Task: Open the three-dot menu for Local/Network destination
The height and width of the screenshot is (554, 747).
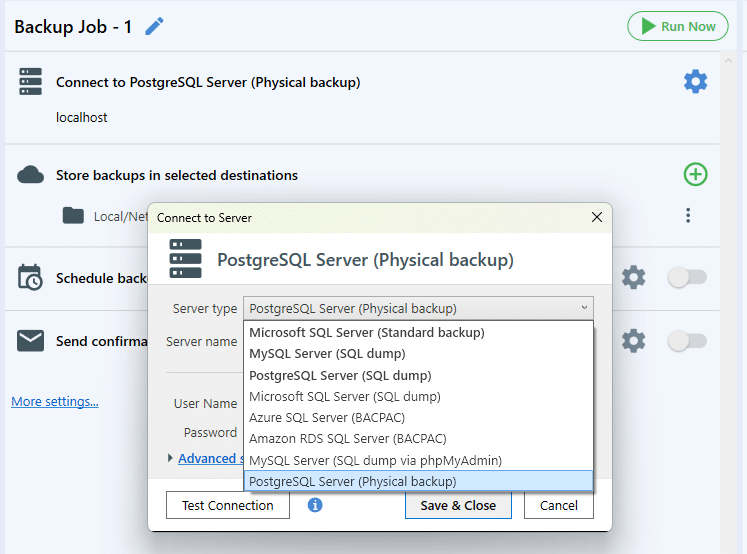Action: click(687, 215)
